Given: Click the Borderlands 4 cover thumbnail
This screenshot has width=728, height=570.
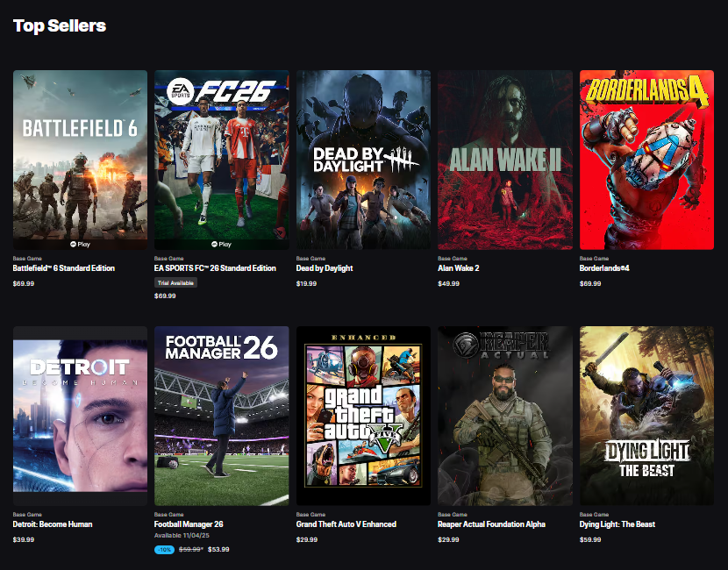Looking at the screenshot, I should 646,160.
